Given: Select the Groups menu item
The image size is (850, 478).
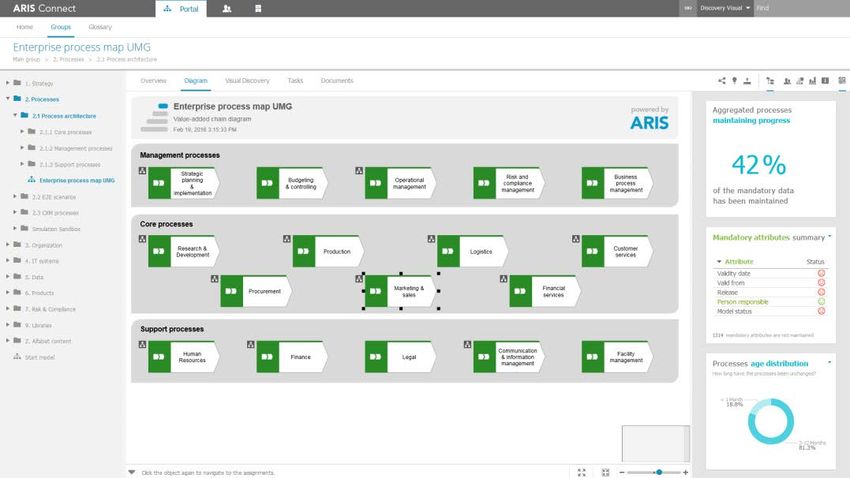Looking at the screenshot, I should tap(61, 27).
